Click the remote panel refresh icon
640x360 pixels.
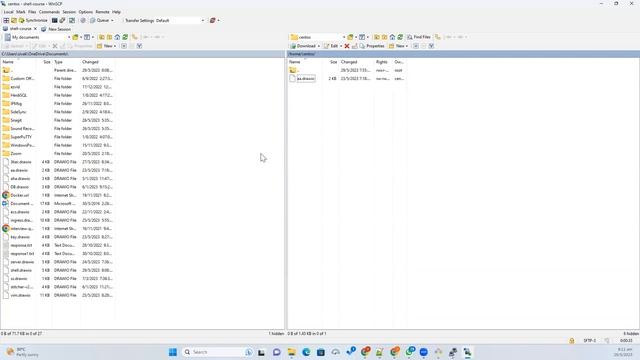(400, 37)
